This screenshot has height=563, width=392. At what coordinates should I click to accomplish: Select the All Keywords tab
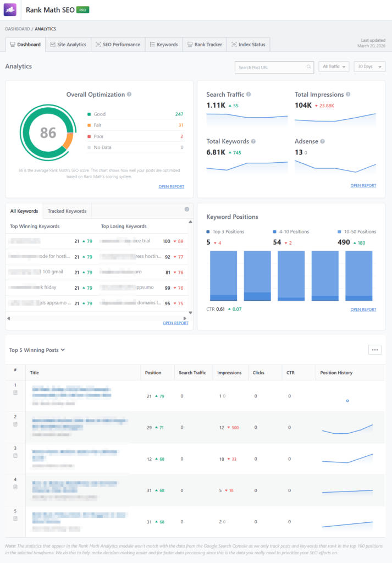click(24, 211)
